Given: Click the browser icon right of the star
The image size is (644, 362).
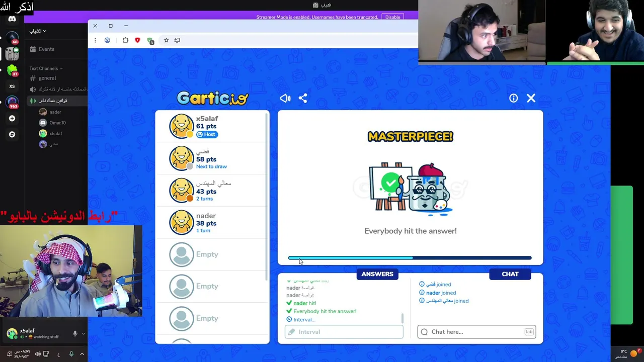Looking at the screenshot, I should (x=177, y=40).
